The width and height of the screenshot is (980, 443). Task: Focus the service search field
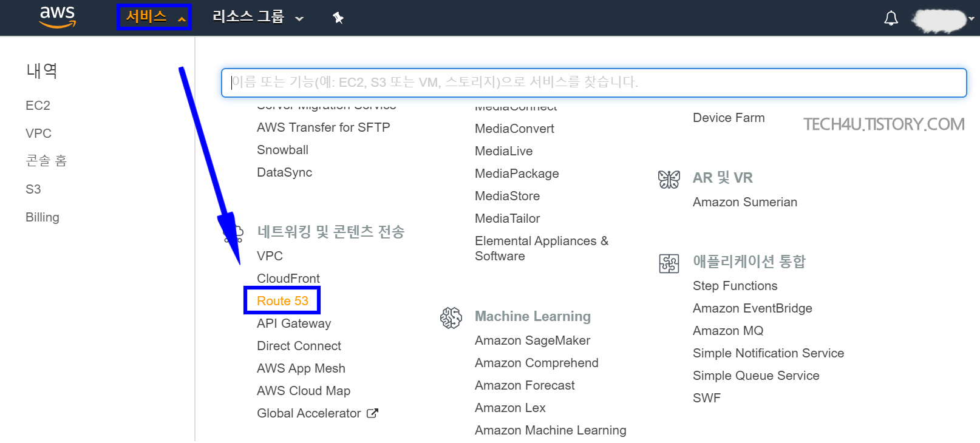pyautogui.click(x=594, y=83)
